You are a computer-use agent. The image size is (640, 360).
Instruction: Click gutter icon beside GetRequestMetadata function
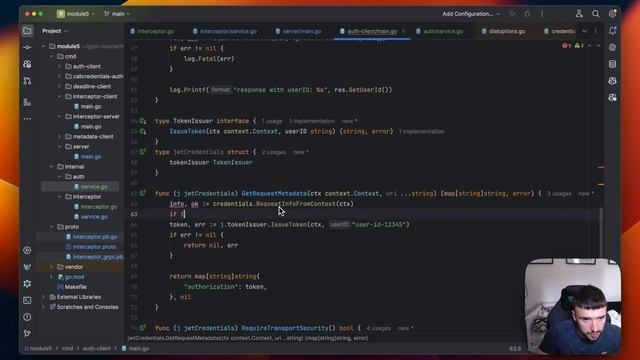click(x=142, y=193)
